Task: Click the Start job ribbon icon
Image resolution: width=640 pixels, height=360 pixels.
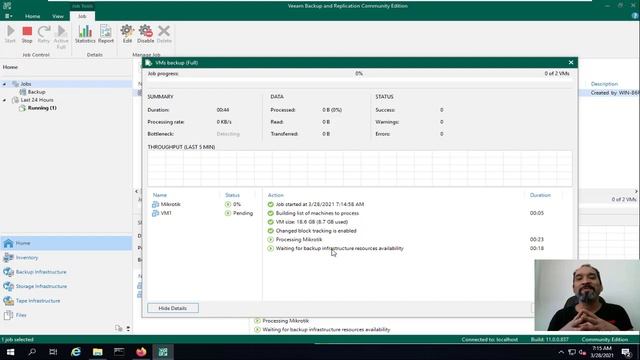Action: pos(10,33)
